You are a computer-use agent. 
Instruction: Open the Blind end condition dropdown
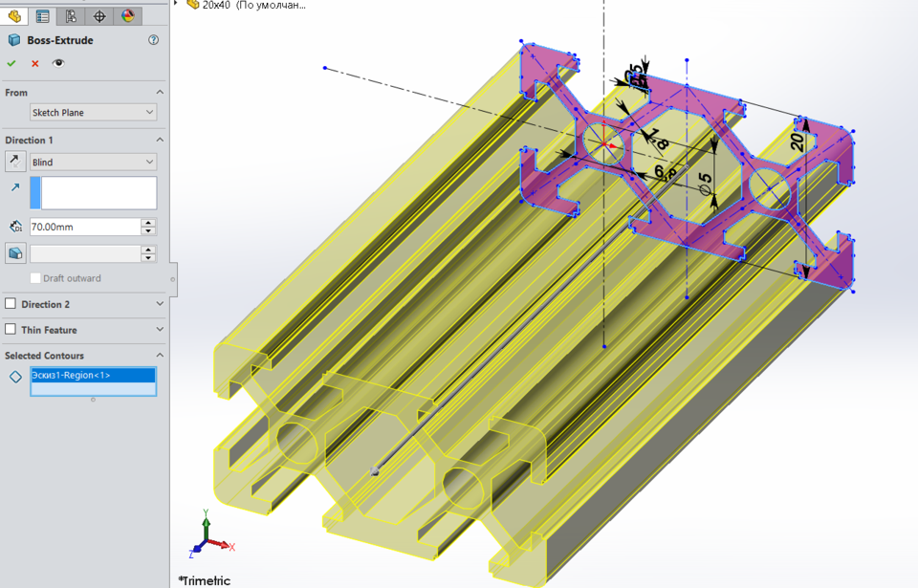148,161
